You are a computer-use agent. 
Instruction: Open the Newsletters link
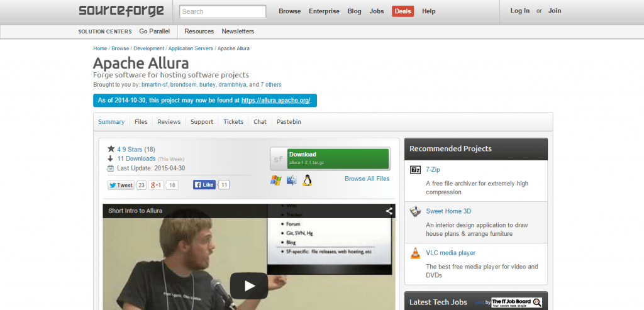point(238,31)
